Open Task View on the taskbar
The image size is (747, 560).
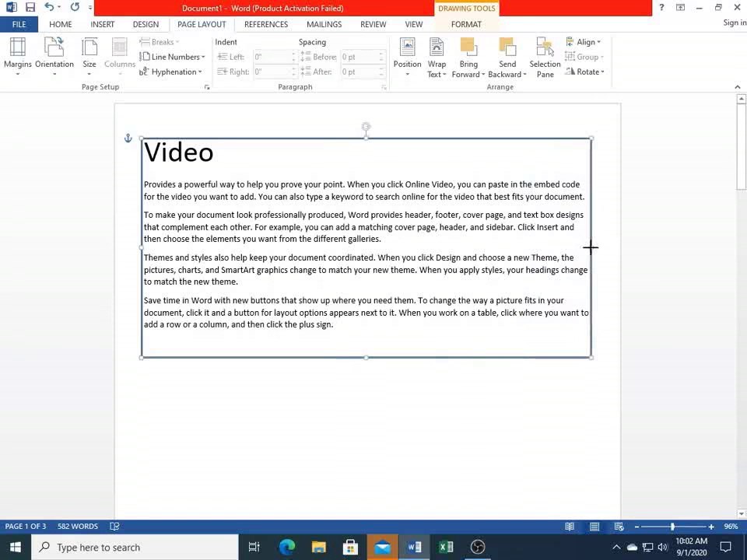point(254,547)
